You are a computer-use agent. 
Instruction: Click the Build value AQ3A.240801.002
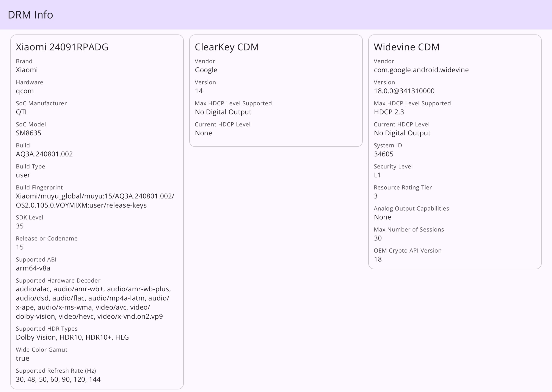[44, 154]
